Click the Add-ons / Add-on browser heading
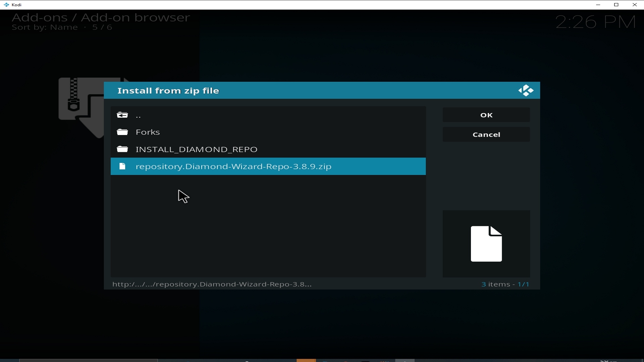Screen dimensions: 644x362 coord(101,17)
